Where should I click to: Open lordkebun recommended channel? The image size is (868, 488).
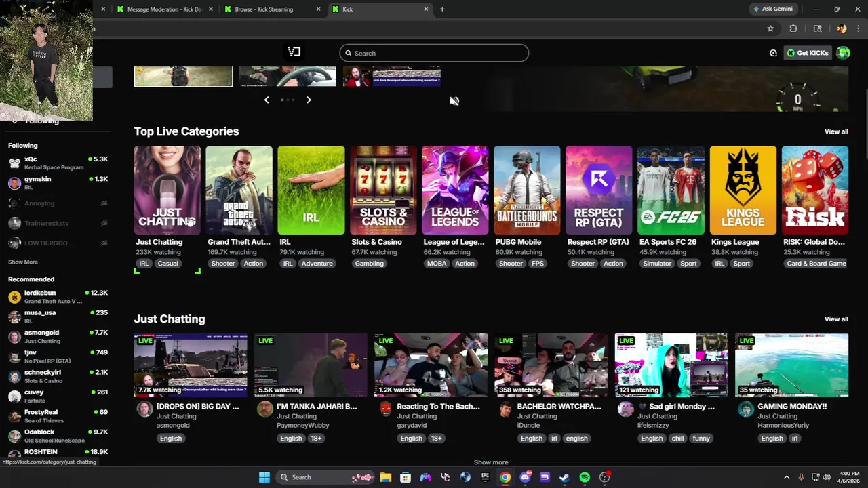(58, 296)
